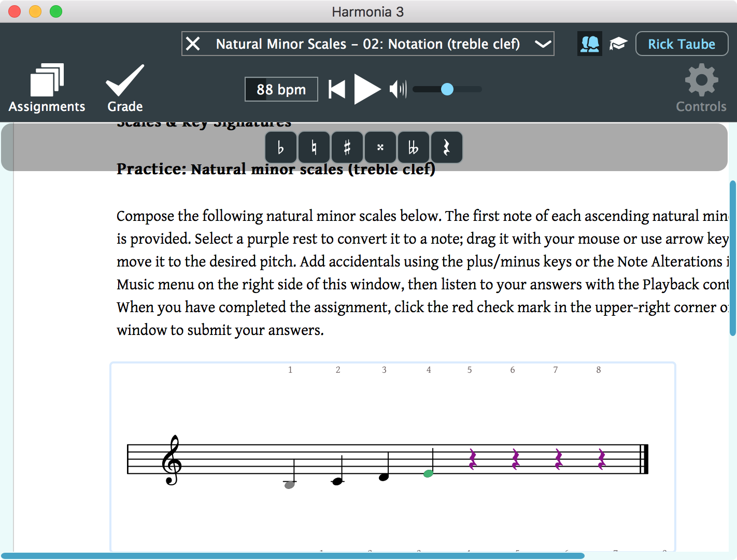Click the 88 bpm tempo field
The image size is (737, 560).
click(x=281, y=89)
